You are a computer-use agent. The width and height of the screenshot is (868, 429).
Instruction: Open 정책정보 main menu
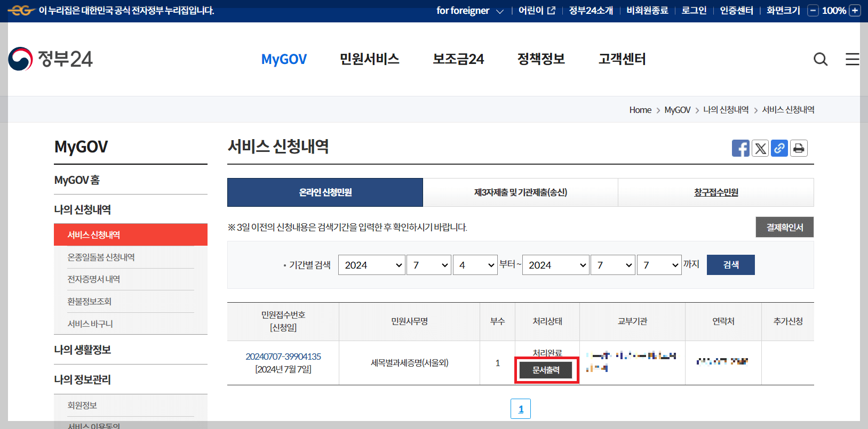(541, 59)
